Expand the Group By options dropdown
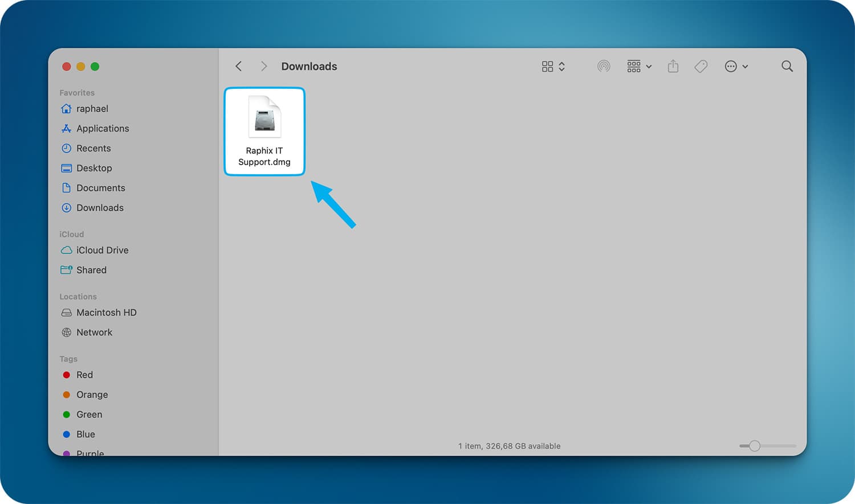855x504 pixels. point(639,67)
